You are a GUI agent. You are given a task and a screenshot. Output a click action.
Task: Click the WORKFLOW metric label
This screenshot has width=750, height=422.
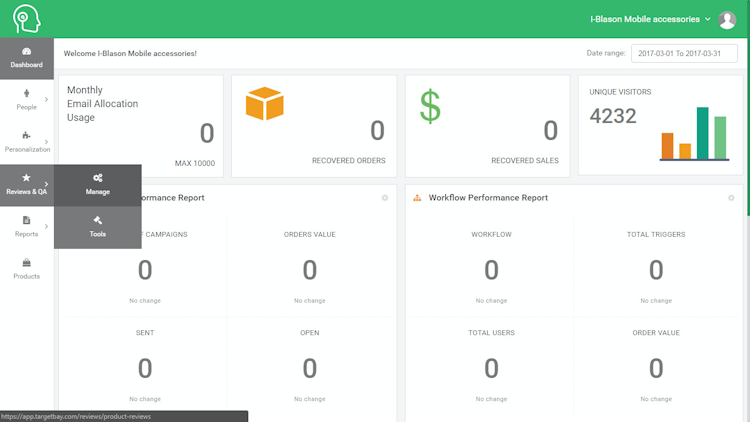point(491,234)
